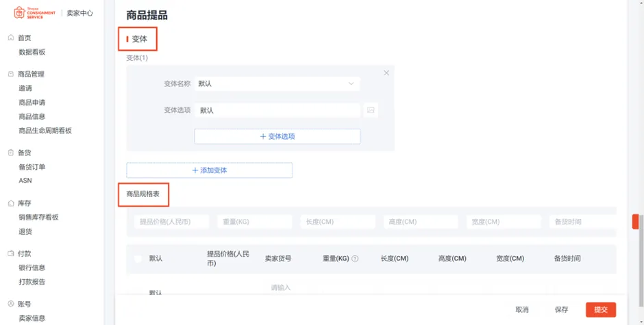Click the batch 提品价格(人民币) input
Screen dimensions: 644x325
click(x=172, y=222)
